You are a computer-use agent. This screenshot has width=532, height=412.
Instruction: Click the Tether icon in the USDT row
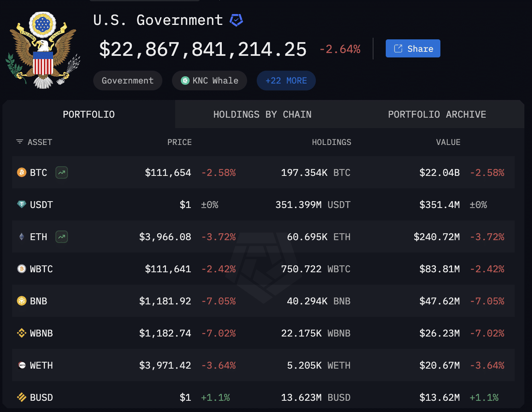pos(20,204)
